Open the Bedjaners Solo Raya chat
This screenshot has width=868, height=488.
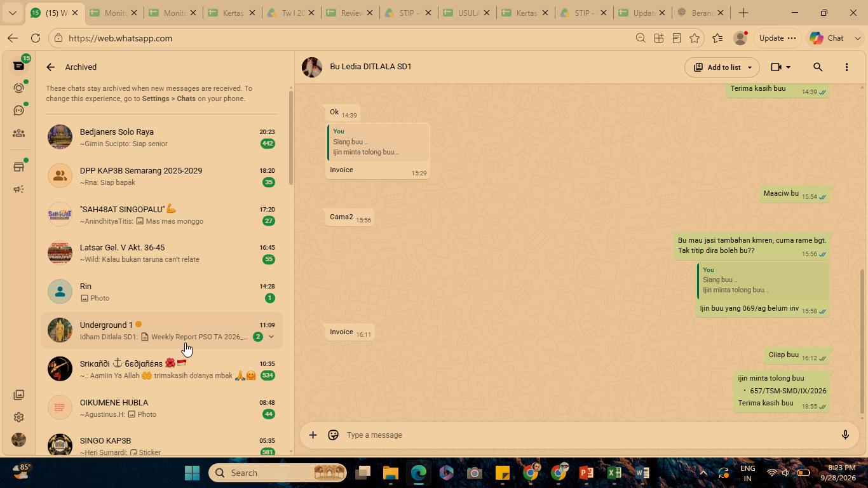161,137
